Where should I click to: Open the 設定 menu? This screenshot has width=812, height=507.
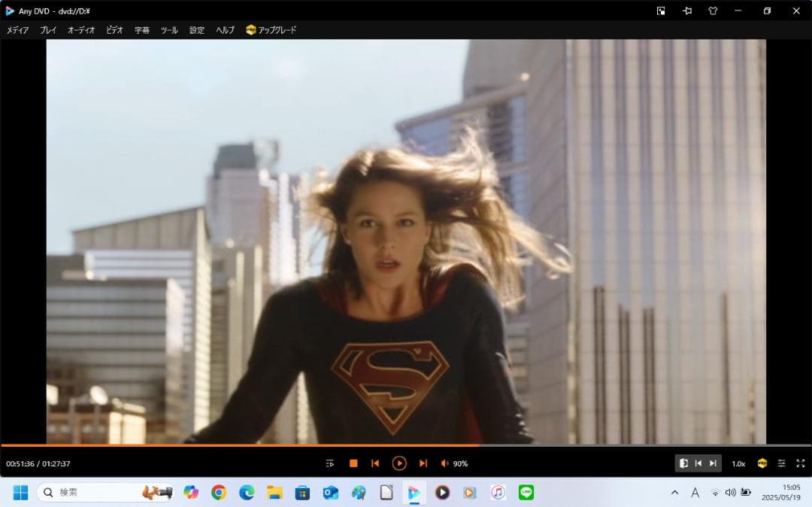(197, 30)
